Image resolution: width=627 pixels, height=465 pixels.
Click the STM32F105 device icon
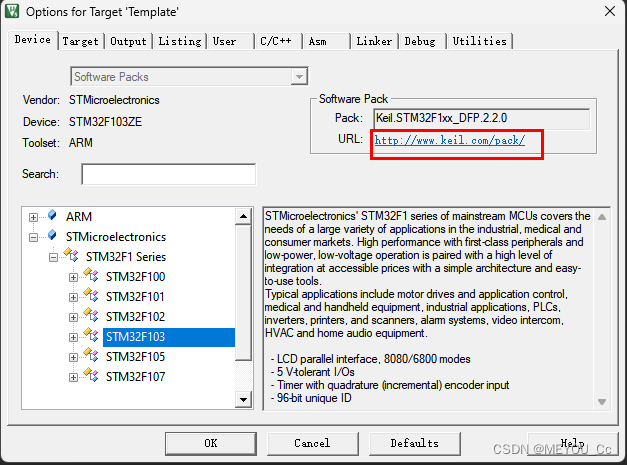tap(91, 355)
